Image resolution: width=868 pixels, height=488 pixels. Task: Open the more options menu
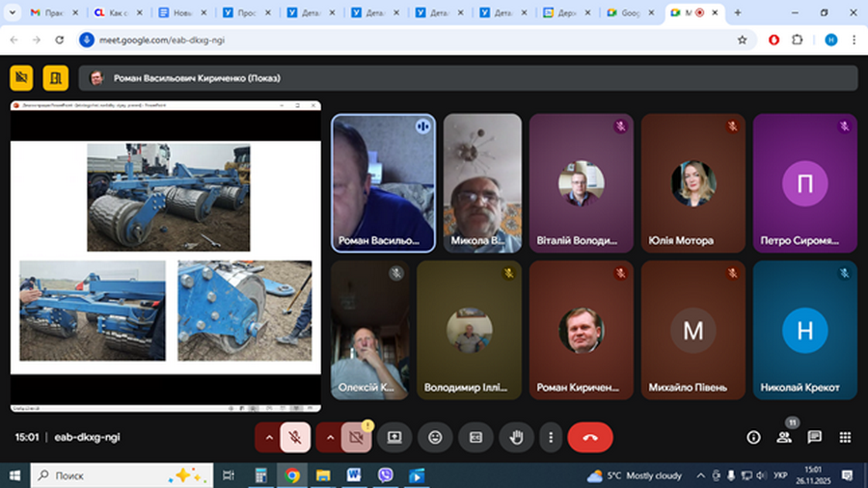tap(551, 437)
